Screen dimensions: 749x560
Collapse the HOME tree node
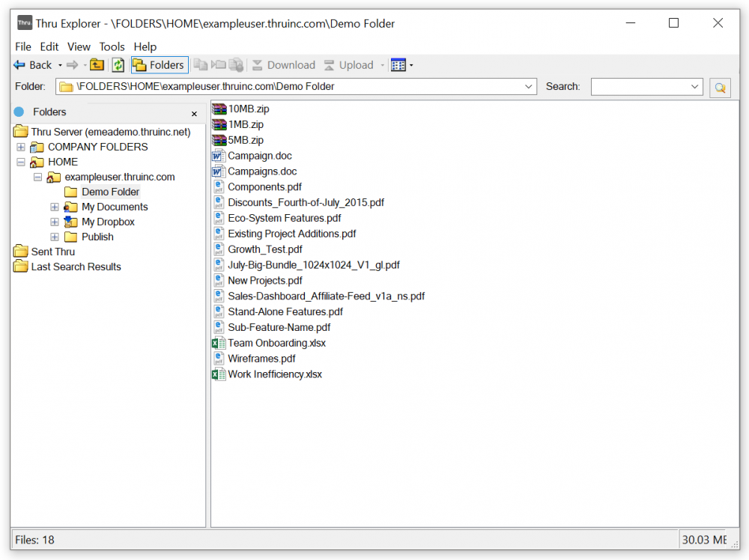click(x=20, y=162)
